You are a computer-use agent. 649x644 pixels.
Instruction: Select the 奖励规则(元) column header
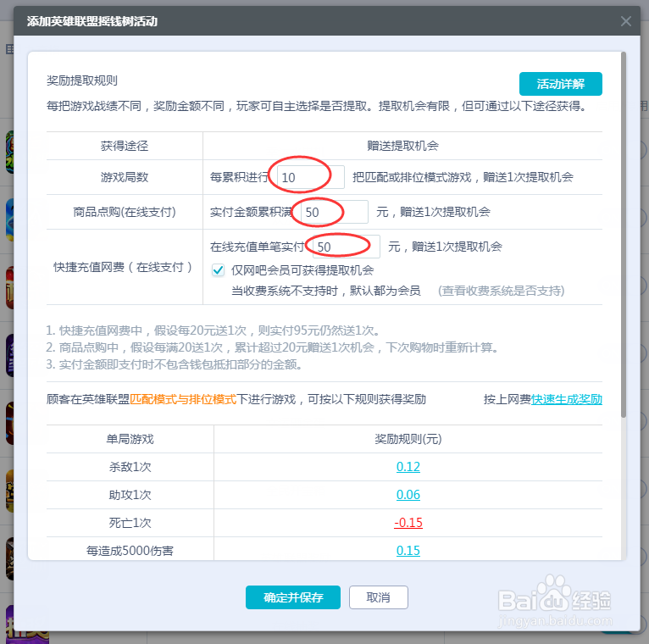click(x=408, y=439)
